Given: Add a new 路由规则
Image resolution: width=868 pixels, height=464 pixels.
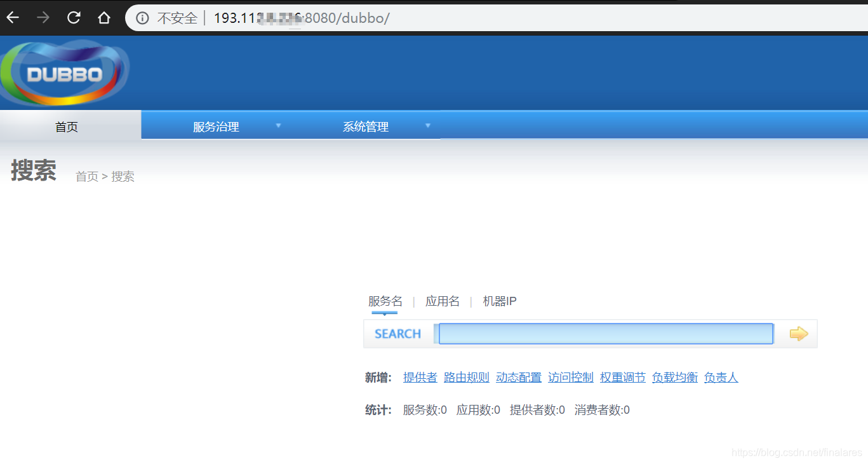Looking at the screenshot, I should pos(467,378).
